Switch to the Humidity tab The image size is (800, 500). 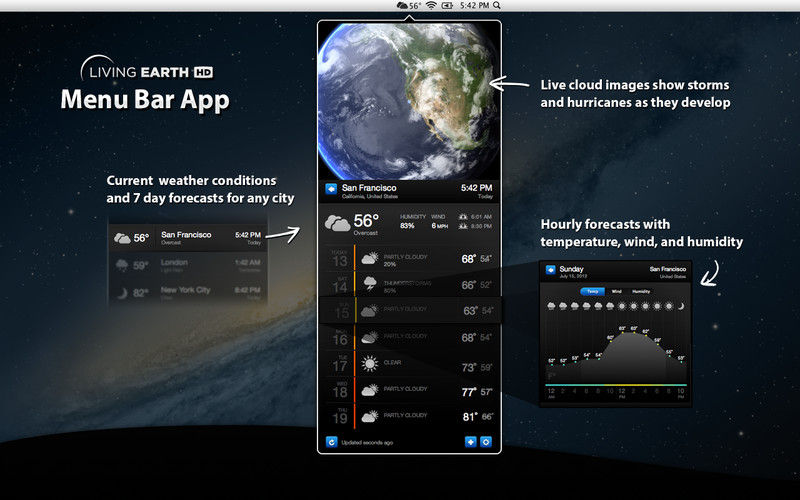[x=641, y=291]
